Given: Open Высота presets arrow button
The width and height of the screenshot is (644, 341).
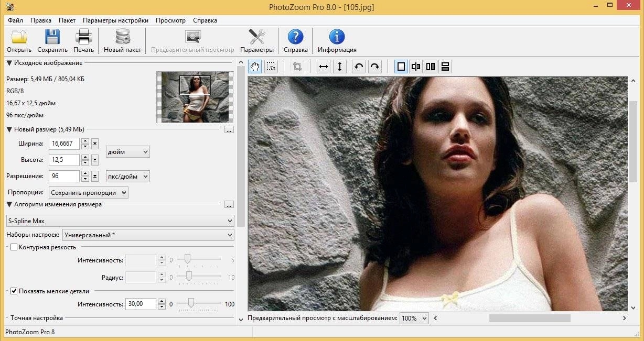Looking at the screenshot, I should pos(95,160).
